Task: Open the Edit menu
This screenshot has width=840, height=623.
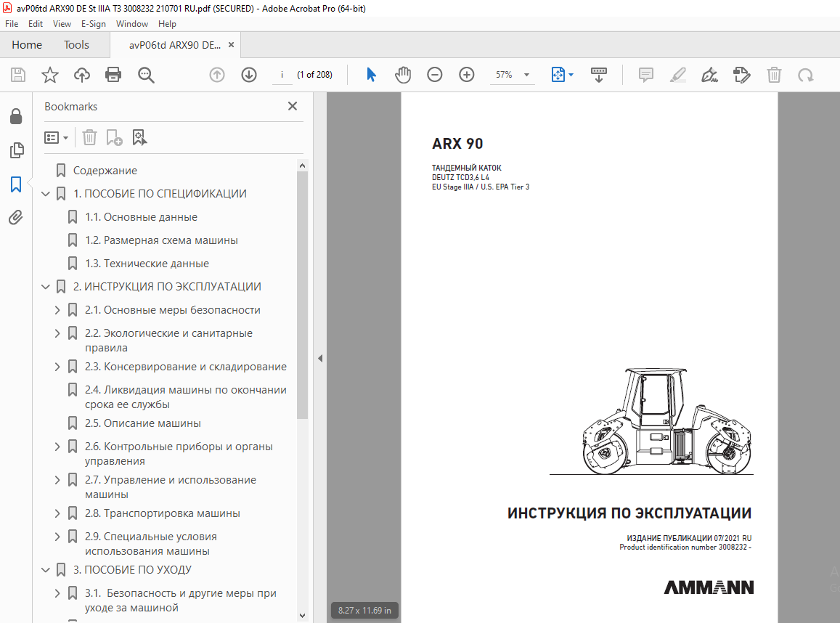Action: tap(36, 23)
